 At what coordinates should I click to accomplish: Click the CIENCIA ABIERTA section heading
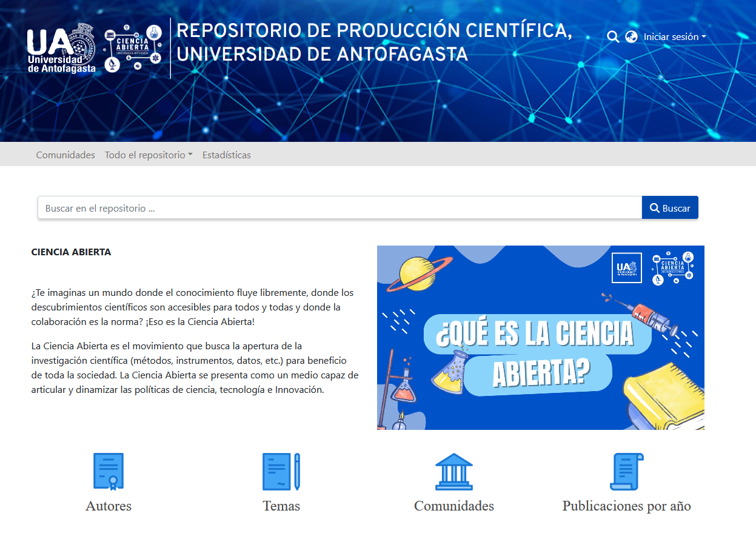[x=71, y=252]
